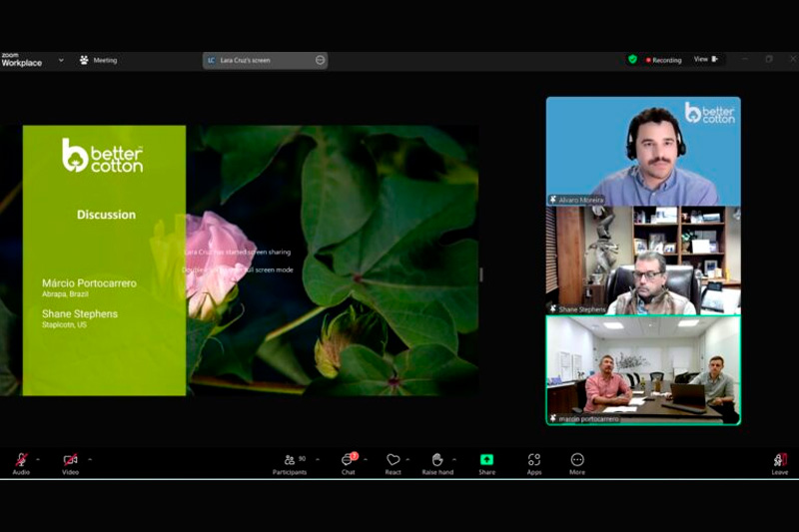Select Shane Stephens' video tile
Screen dimensions: 799x532
tap(643, 261)
